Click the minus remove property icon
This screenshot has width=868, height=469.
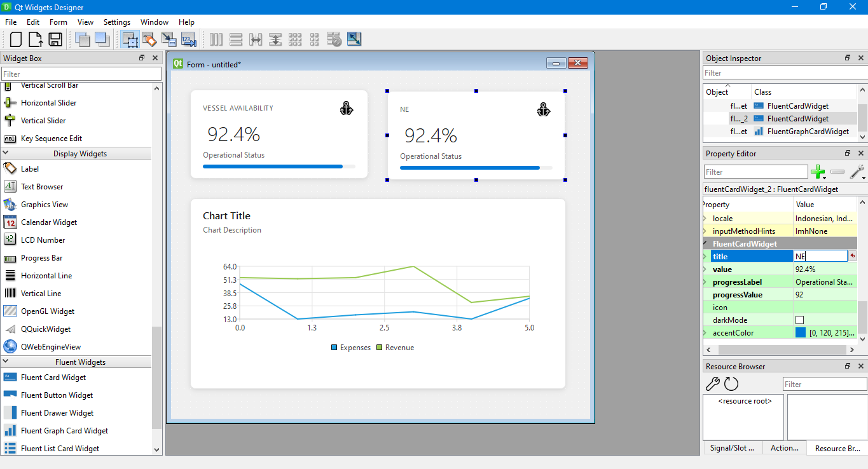[x=837, y=172]
